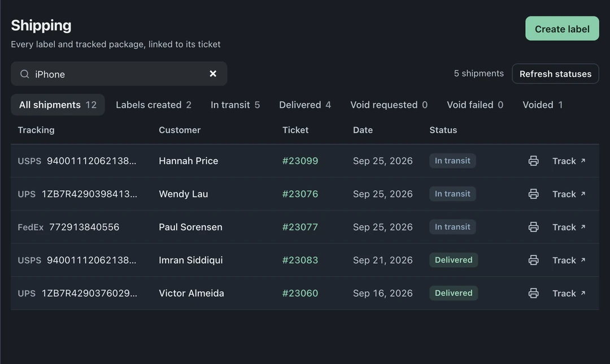
Task: Open ticket #23076
Action: tap(300, 194)
